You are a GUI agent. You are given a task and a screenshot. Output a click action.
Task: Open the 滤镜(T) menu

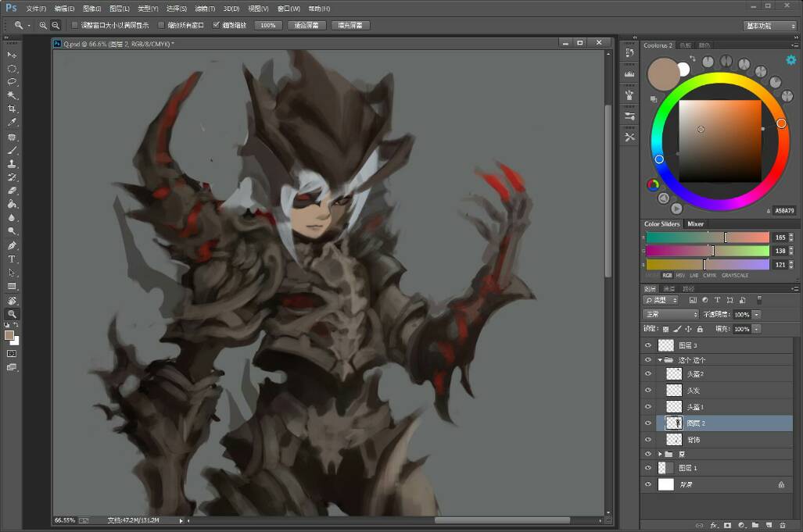point(205,9)
